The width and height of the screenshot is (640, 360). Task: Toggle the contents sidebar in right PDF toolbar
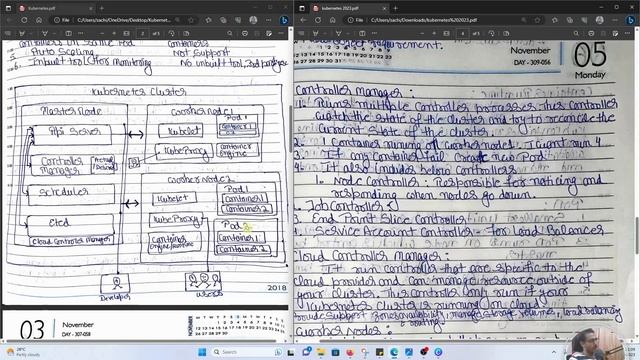(302, 33)
